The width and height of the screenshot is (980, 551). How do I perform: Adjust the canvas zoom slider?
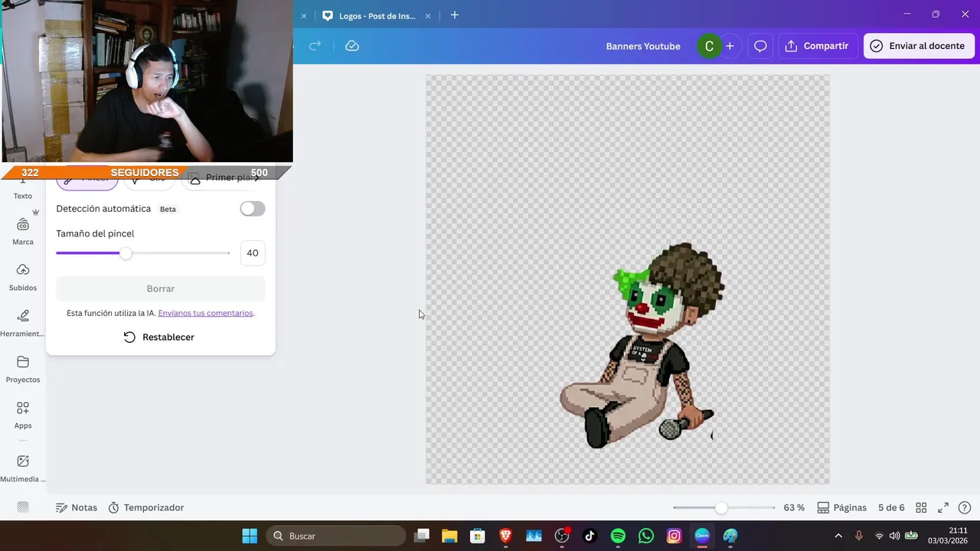(724, 507)
